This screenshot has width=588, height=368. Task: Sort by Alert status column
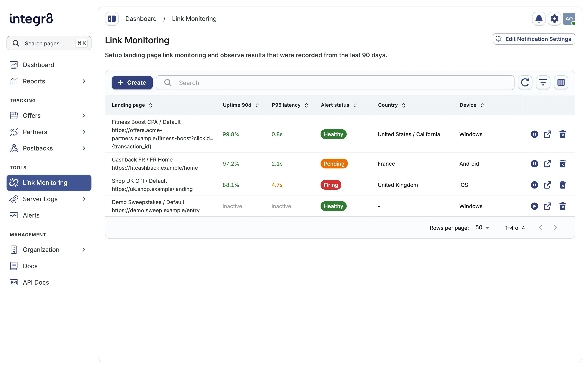pos(339,105)
